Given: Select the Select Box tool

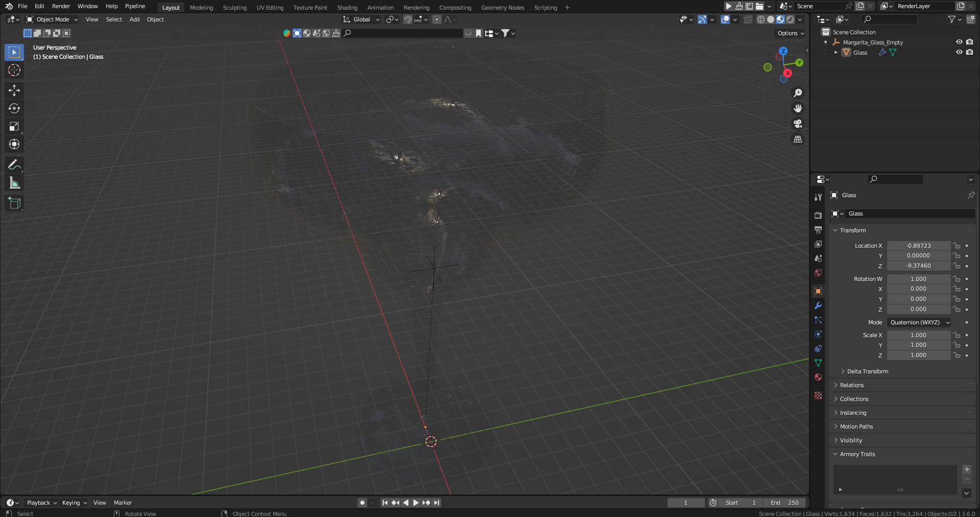Looking at the screenshot, I should tap(14, 52).
